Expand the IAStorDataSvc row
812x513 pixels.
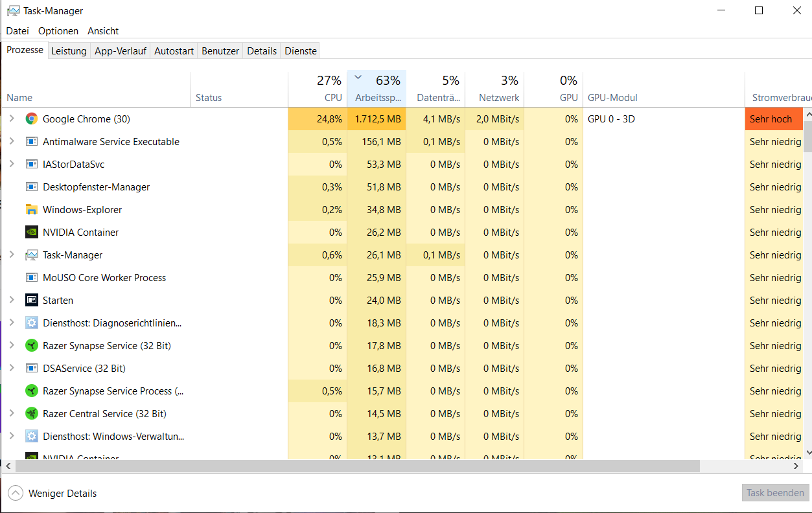point(11,164)
